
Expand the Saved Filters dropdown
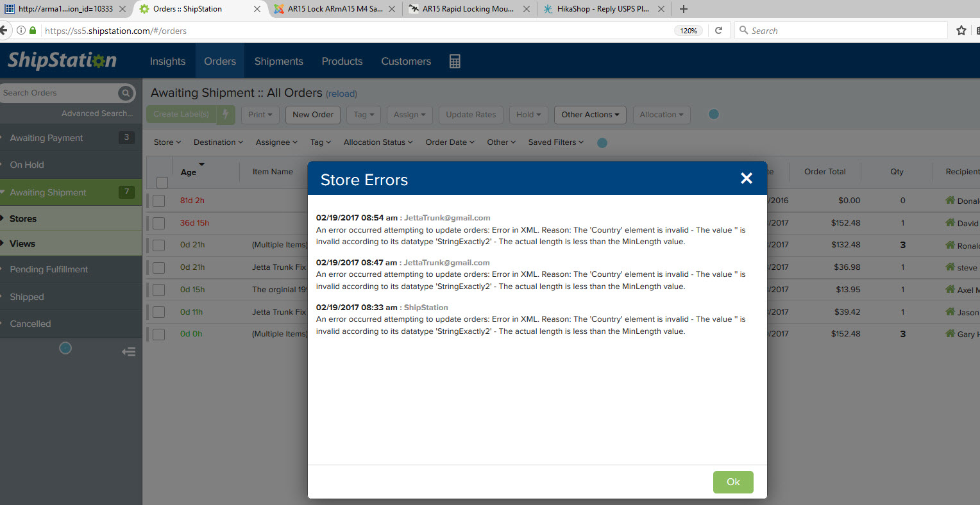click(555, 142)
